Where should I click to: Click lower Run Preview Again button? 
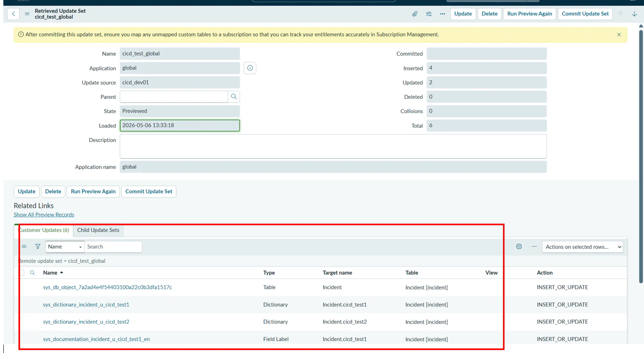(x=93, y=191)
